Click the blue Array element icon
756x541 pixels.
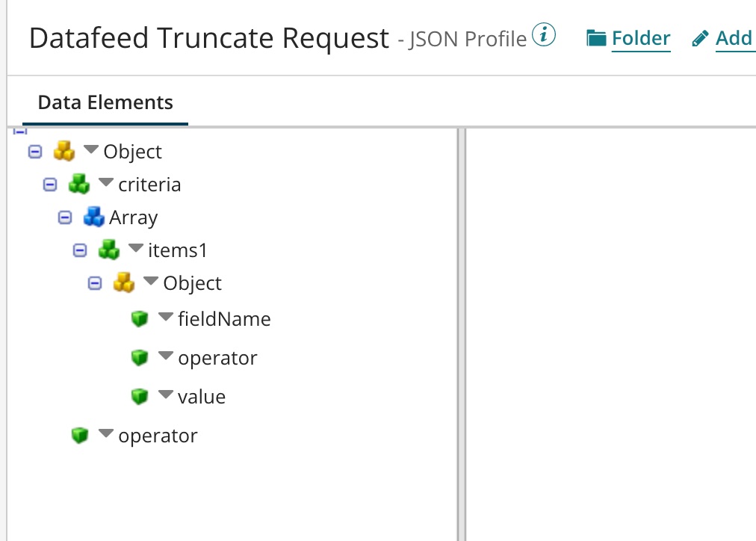(x=94, y=217)
